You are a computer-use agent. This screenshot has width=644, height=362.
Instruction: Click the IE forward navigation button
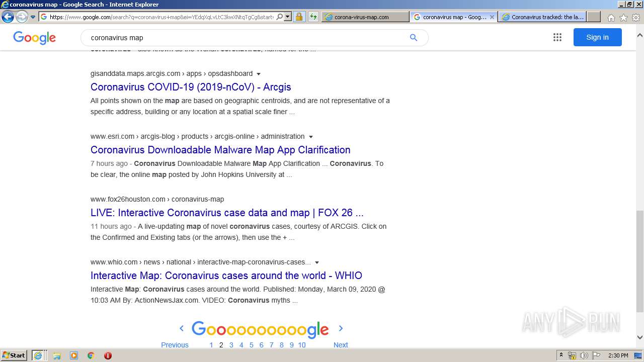[22, 17]
